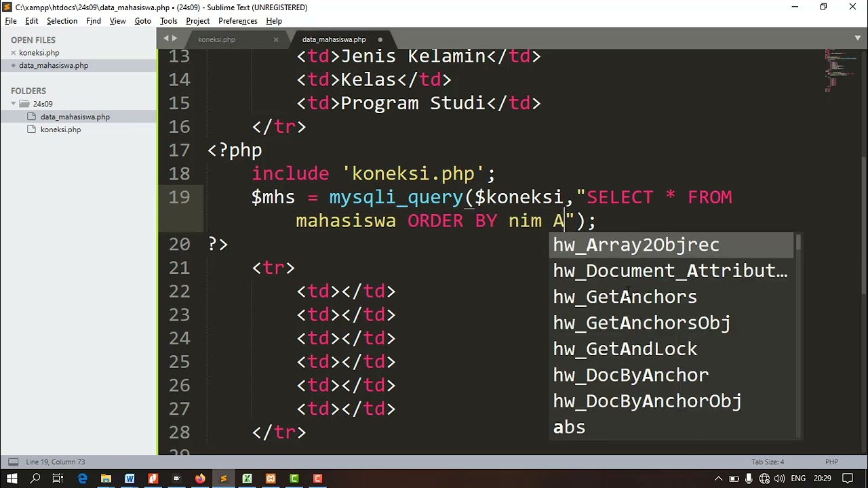Open the orange app right of Word
This screenshot has width=868, height=488.
(x=153, y=479)
